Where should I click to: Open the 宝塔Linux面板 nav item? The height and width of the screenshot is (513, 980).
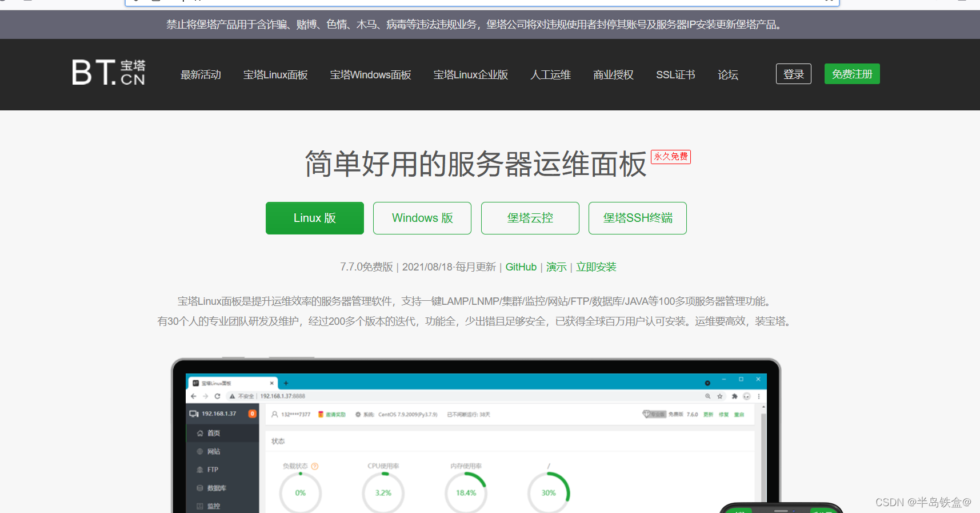[275, 75]
